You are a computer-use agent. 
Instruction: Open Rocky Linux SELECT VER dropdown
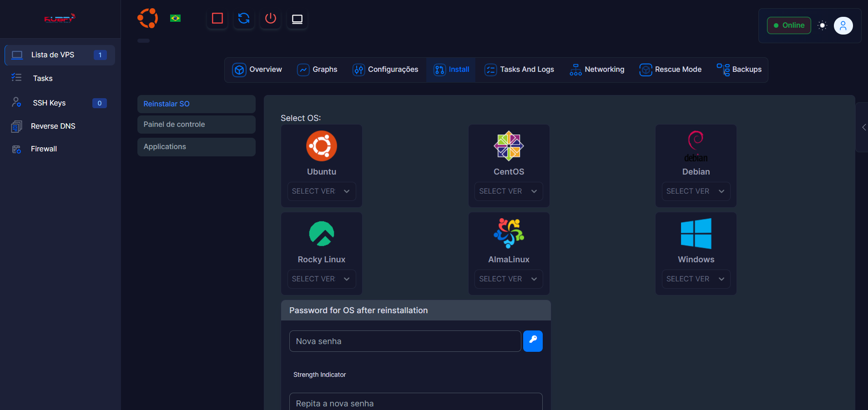pyautogui.click(x=322, y=279)
